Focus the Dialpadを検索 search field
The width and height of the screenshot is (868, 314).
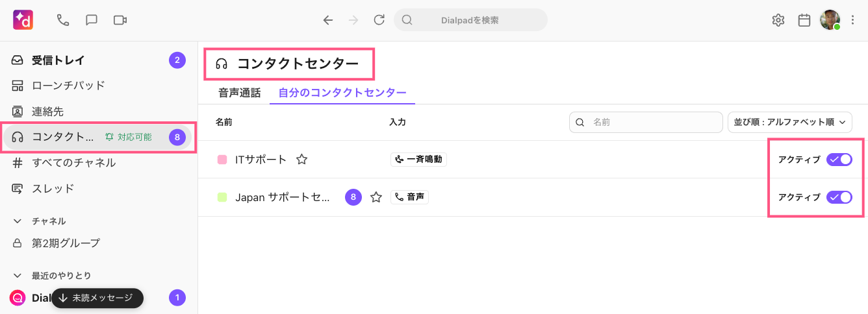click(x=470, y=20)
